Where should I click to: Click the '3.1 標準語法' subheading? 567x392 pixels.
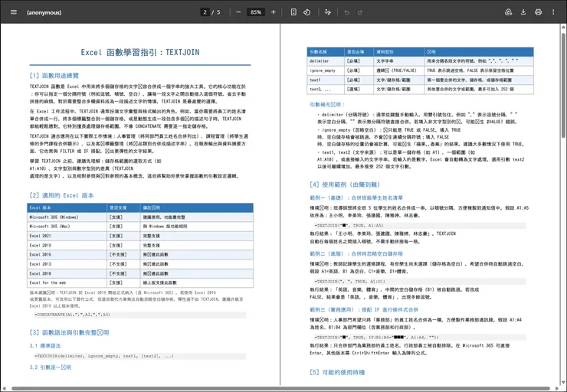point(45,346)
